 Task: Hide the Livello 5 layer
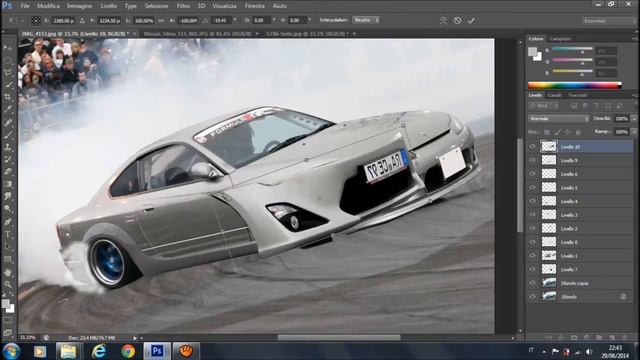tap(532, 188)
